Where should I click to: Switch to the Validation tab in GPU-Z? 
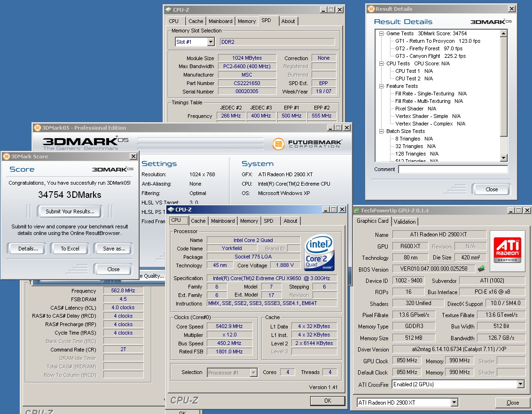click(x=405, y=222)
